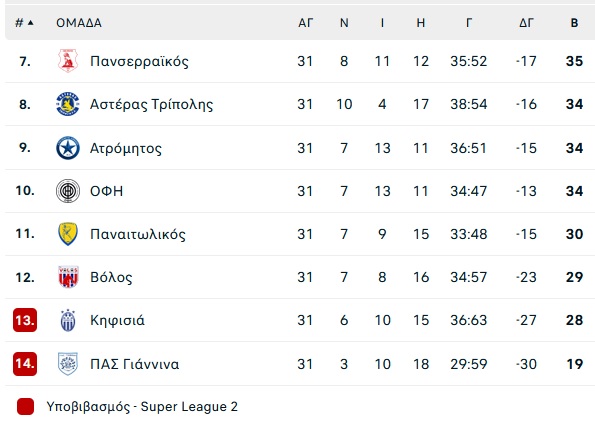Screen dimensions: 595x447
Task: Click the ΟΦΗ black-and-white crest
Action: [68, 190]
